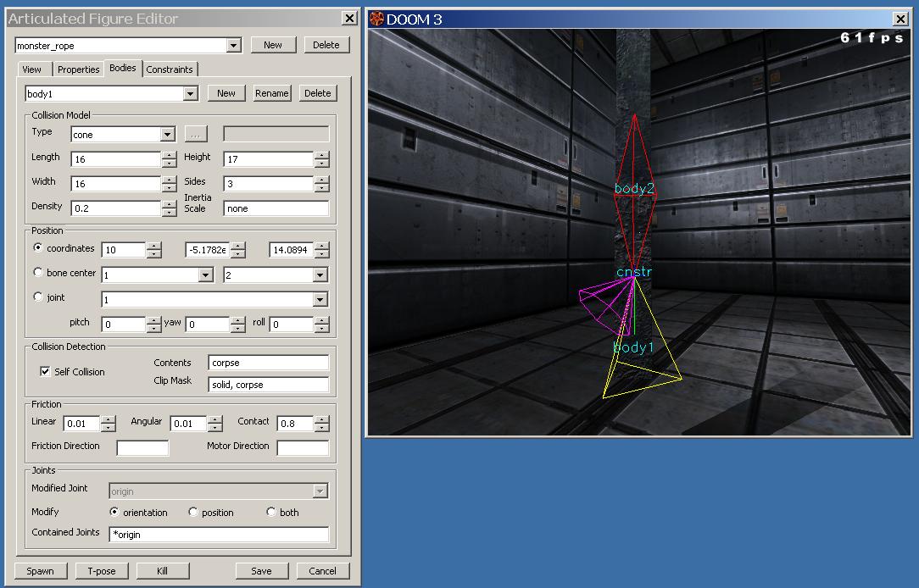Click the DOOM 3 window title icon
This screenshot has height=588, width=919.
click(377, 19)
